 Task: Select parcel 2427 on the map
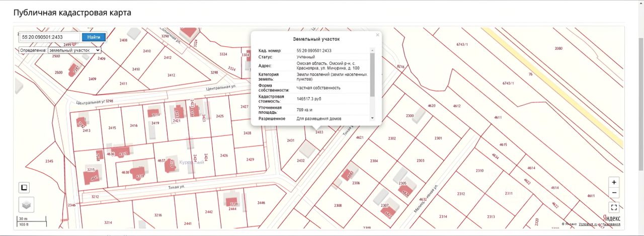point(244,107)
